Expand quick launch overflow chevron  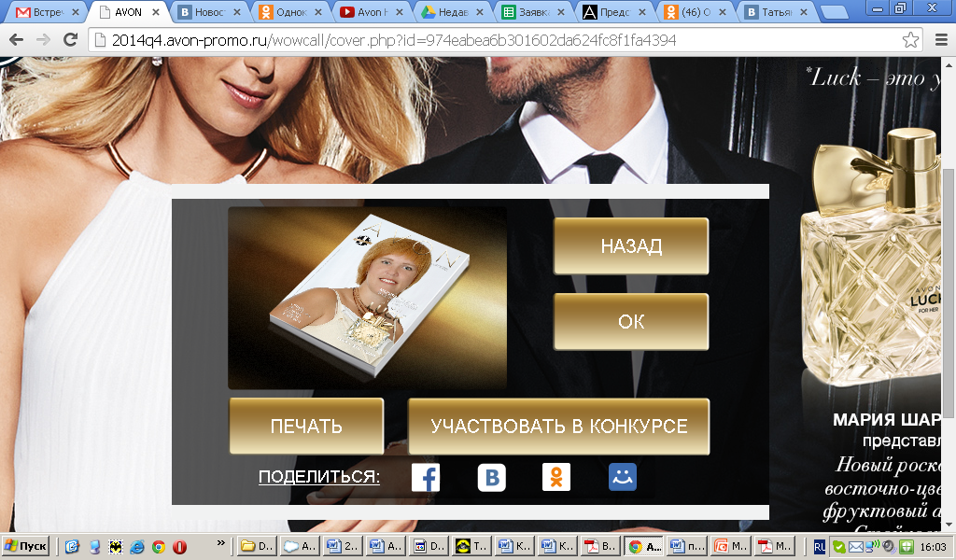click(x=220, y=541)
